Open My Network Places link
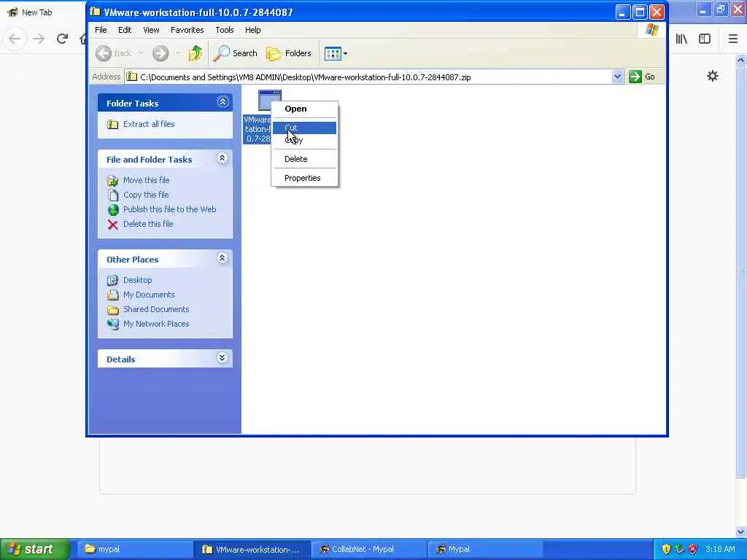This screenshot has width=747, height=560. coord(156,324)
